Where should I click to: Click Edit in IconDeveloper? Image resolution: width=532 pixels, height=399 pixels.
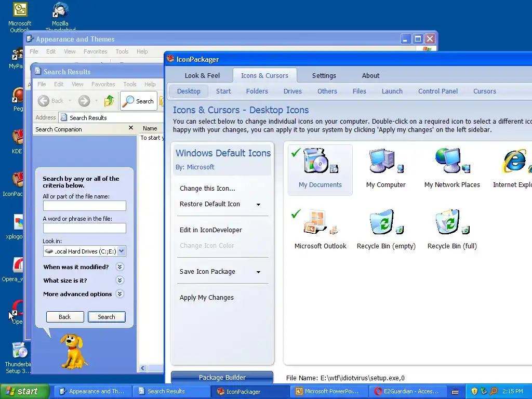tap(211, 230)
